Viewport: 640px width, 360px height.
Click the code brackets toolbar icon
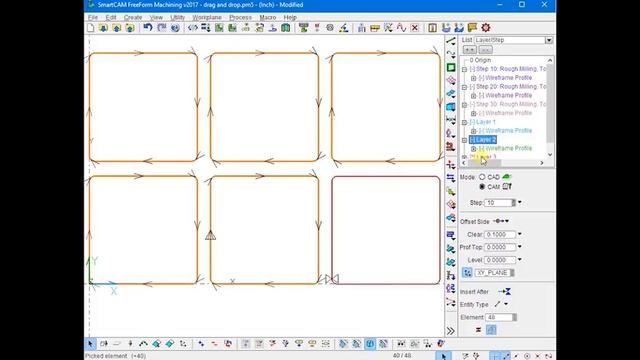(193, 28)
